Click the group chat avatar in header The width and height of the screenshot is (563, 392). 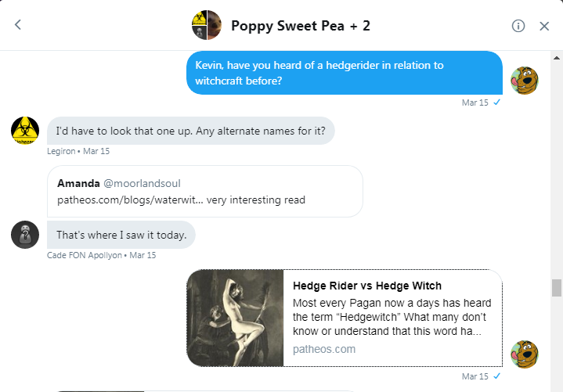206,25
